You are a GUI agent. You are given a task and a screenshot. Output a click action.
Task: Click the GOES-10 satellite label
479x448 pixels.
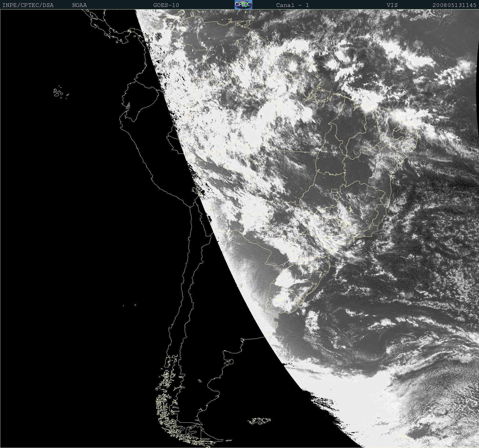tap(166, 5)
